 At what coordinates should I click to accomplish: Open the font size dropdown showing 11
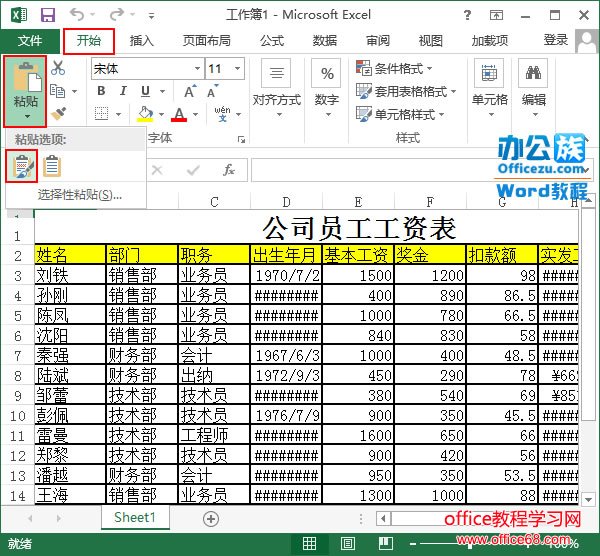[237, 68]
